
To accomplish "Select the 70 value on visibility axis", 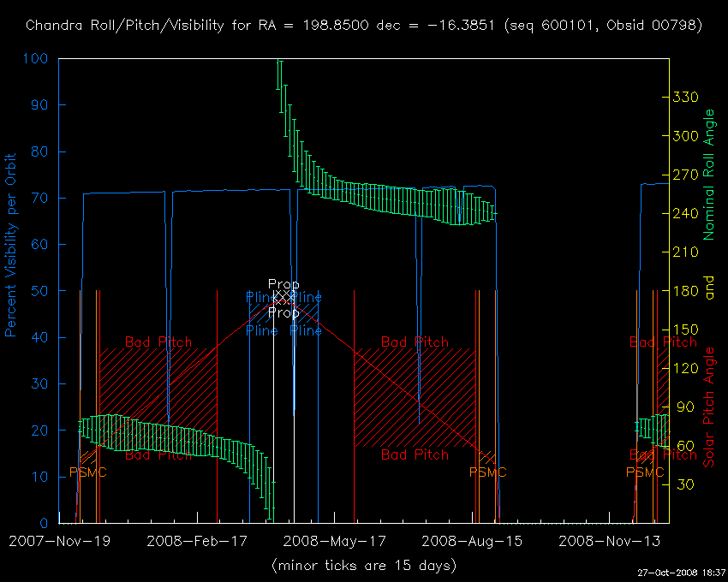I will coord(39,199).
